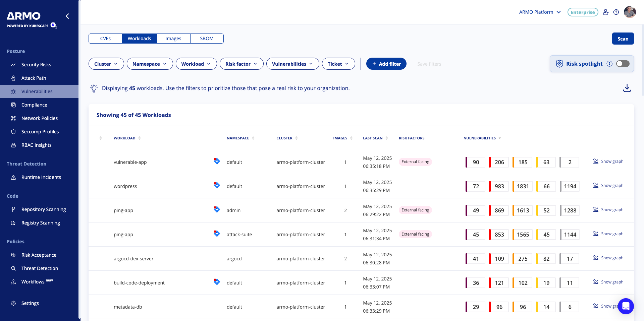Switch to the Images tab
Image resolution: width=644 pixels, height=321 pixels.
pyautogui.click(x=173, y=39)
